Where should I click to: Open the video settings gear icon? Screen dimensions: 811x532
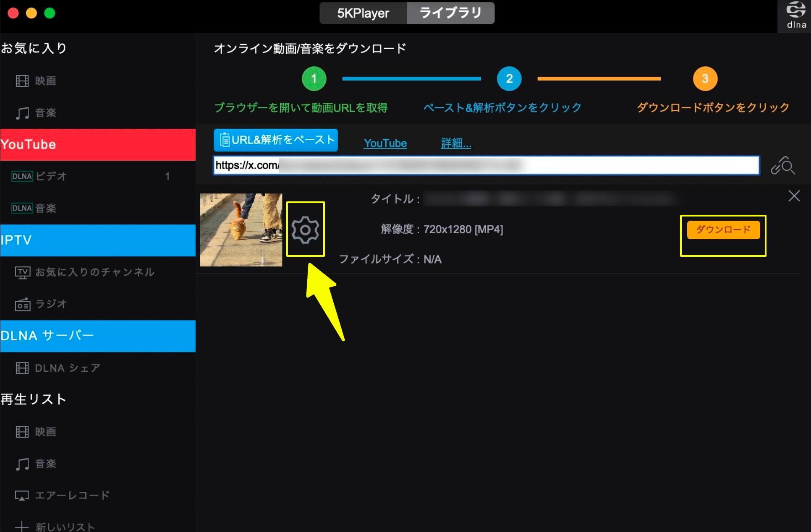(x=305, y=229)
